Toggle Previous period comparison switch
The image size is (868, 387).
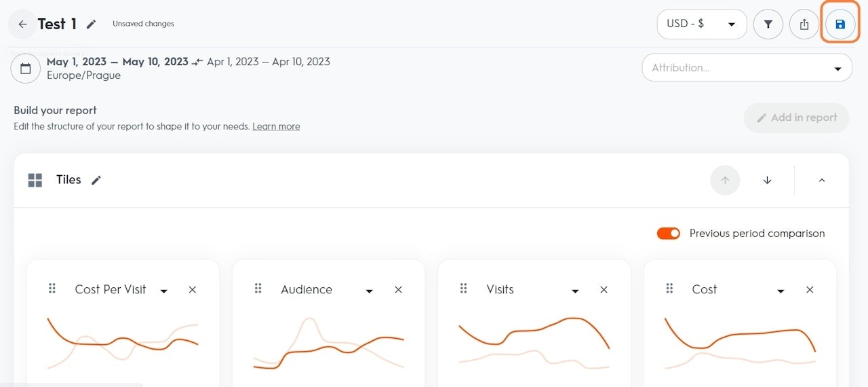(x=669, y=234)
